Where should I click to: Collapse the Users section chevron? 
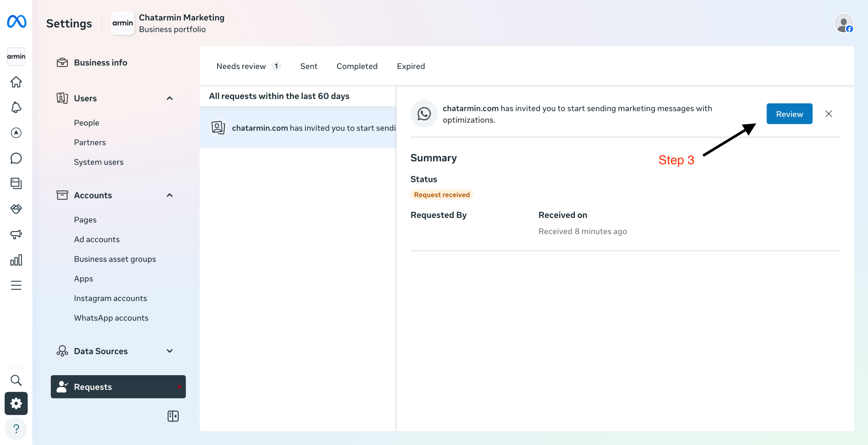pyautogui.click(x=169, y=98)
